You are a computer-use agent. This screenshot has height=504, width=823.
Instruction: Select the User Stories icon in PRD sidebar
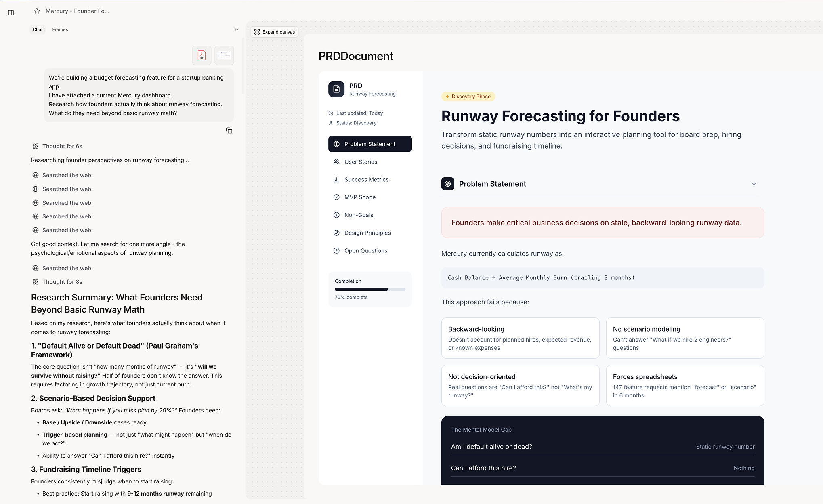coord(336,162)
